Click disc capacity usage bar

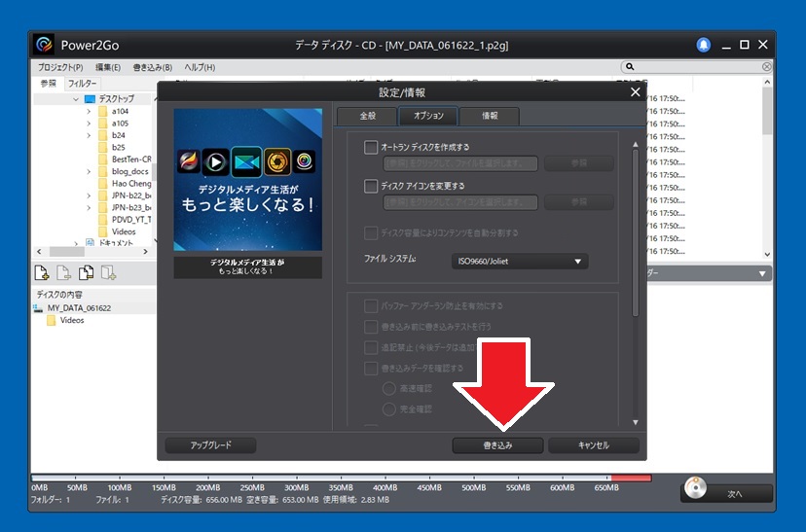pos(342,479)
